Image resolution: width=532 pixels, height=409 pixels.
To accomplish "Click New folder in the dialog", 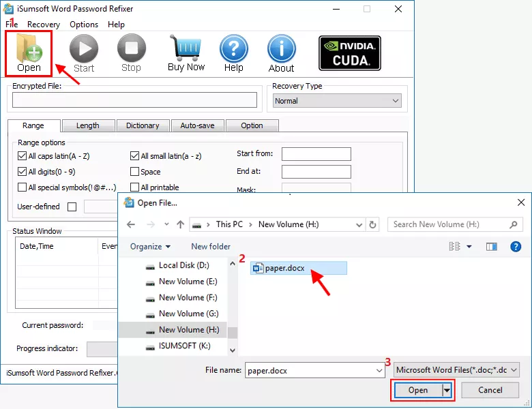I will (x=211, y=247).
